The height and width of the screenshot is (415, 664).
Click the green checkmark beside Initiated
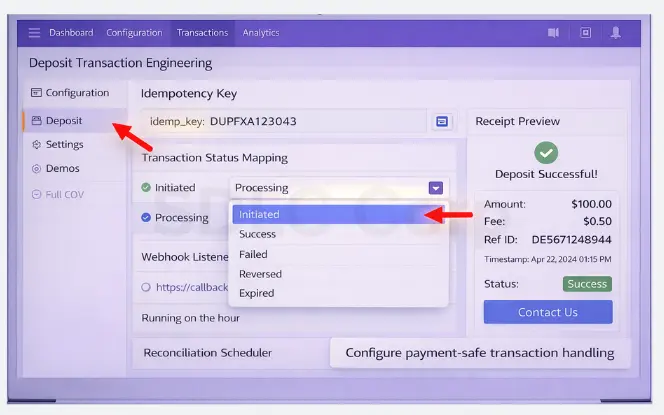click(146, 187)
